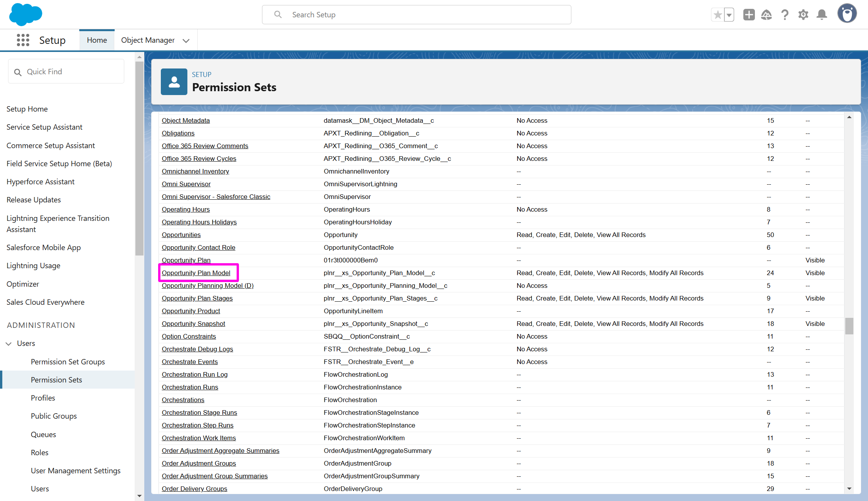The height and width of the screenshot is (501, 868).
Task: Expand the Object Manager tab dropdown chevron
Action: pyautogui.click(x=186, y=41)
